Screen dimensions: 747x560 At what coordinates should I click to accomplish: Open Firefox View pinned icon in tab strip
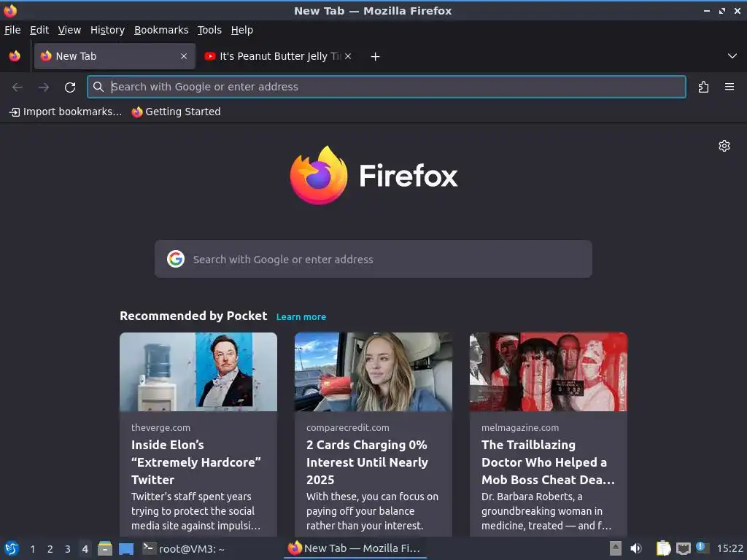[15, 56]
